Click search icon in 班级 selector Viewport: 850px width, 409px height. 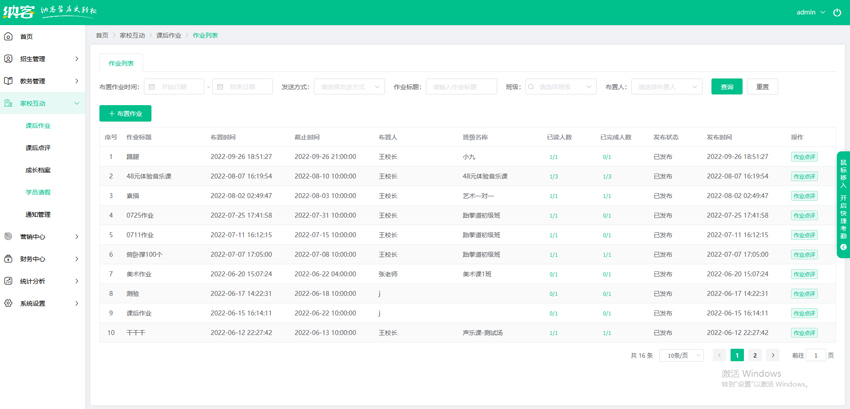coord(531,87)
